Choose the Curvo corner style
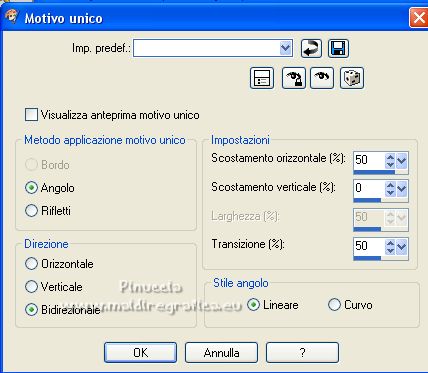This screenshot has width=428, height=373. click(x=334, y=305)
